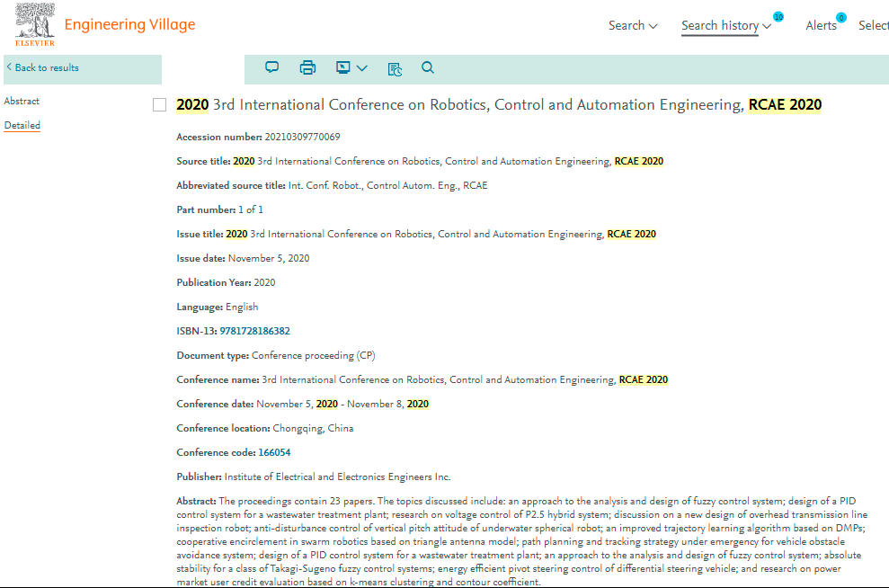Click the Elsevier tree logo

[x=35, y=25]
